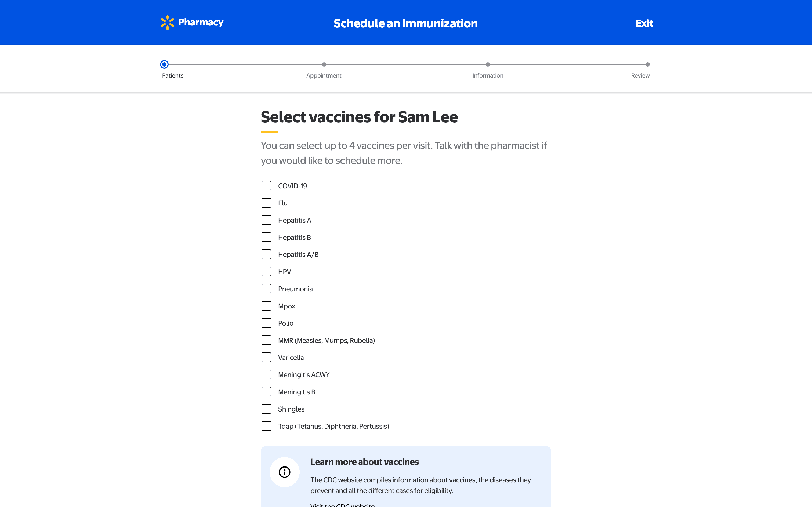Click the Walmart spark logo icon
Screen dimensions: 812x507
[x=167, y=23]
